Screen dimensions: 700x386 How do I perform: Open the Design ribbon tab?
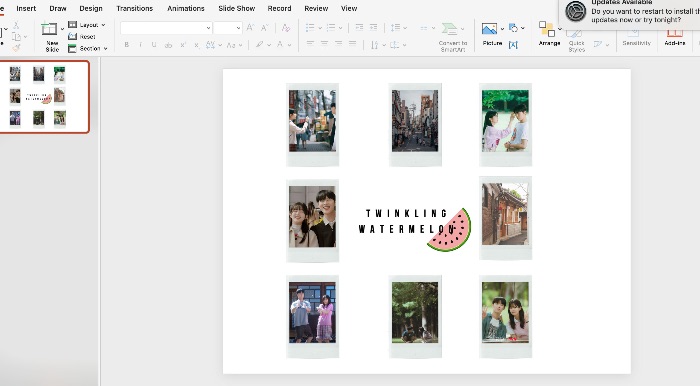click(x=91, y=8)
